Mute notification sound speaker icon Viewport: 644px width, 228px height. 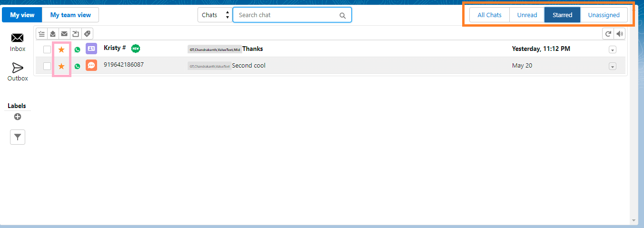tap(619, 34)
